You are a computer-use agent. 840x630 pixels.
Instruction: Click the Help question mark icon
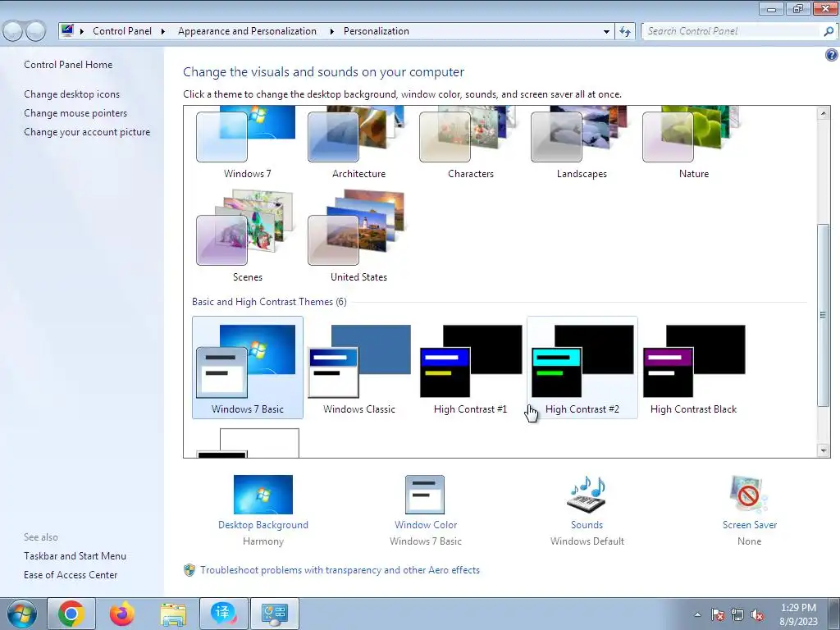click(x=832, y=55)
